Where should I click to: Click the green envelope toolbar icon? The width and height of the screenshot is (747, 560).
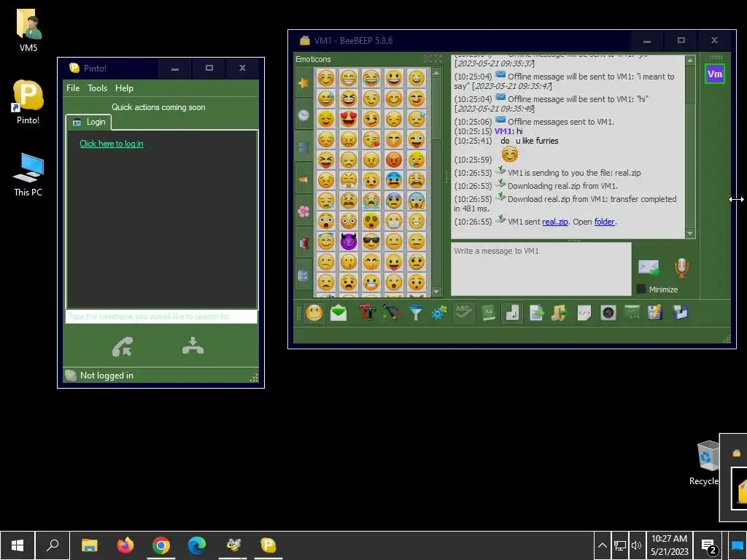pyautogui.click(x=338, y=313)
